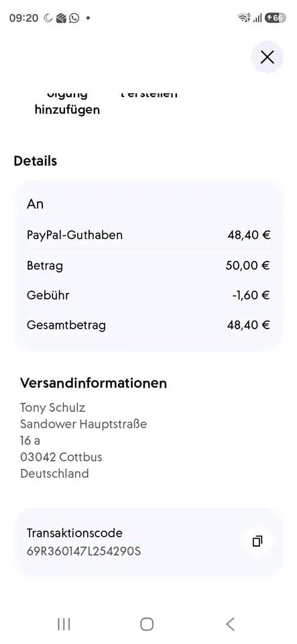Tap the Android home navigation button
This screenshot has height=644, width=297.
pos(147,624)
